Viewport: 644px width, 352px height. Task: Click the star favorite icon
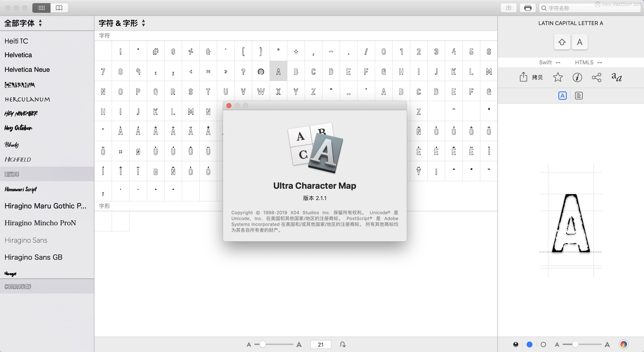coord(558,77)
